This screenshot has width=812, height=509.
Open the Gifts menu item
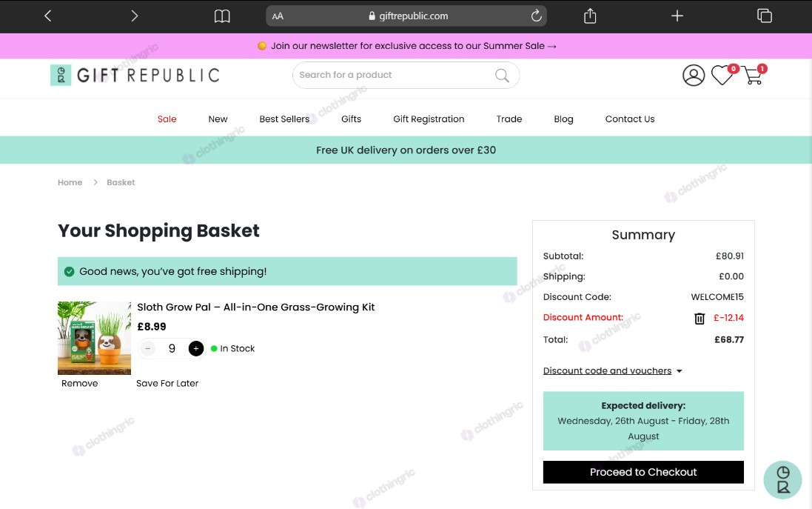(351, 119)
